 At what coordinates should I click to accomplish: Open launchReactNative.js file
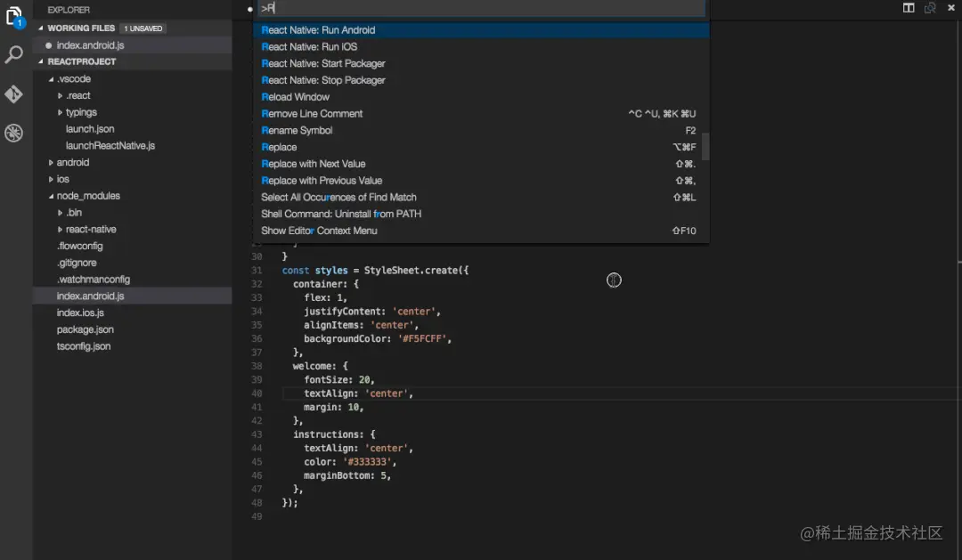[x=110, y=145]
